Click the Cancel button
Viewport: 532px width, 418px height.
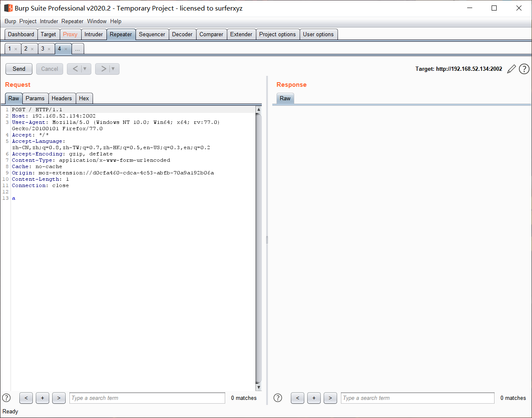(50, 69)
